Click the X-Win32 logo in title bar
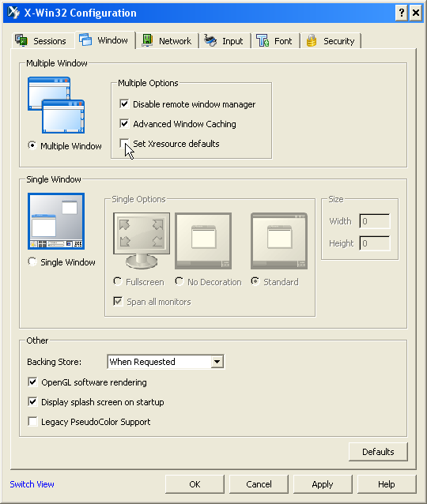The height and width of the screenshot is (504, 427). (13, 13)
